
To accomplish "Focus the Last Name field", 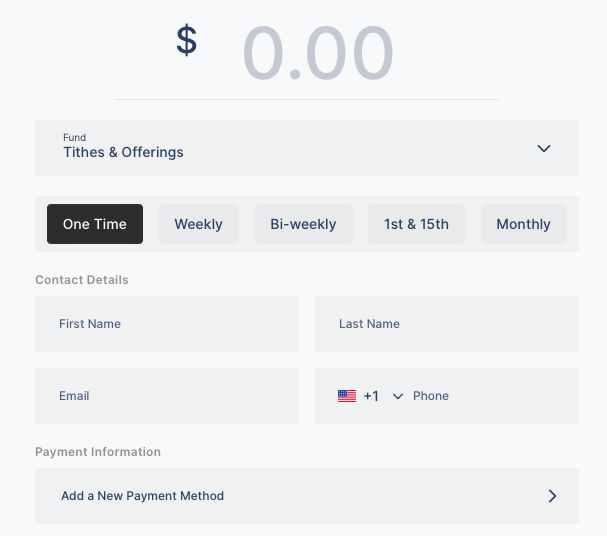I will click(447, 324).
